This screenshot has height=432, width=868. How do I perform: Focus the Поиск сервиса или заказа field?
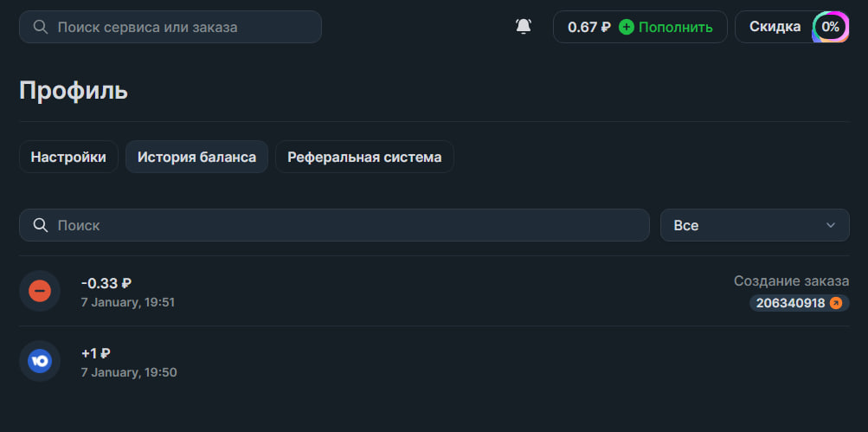[182, 27]
